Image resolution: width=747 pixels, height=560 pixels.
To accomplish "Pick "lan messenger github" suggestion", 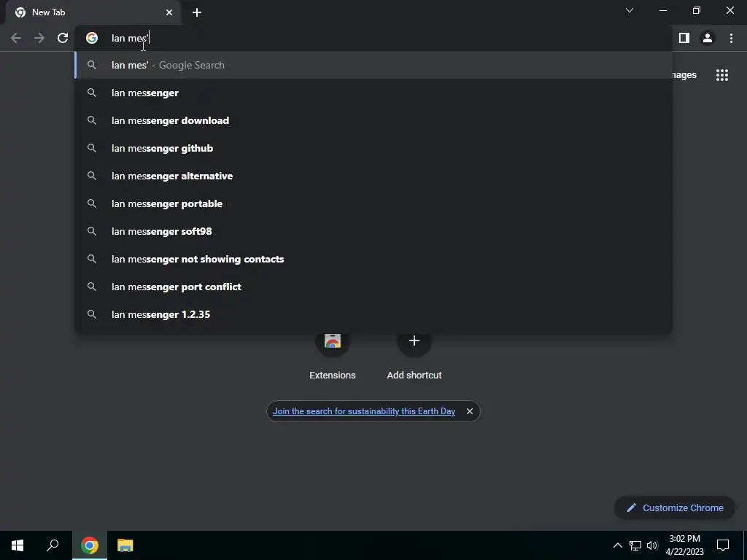I will tap(373, 148).
